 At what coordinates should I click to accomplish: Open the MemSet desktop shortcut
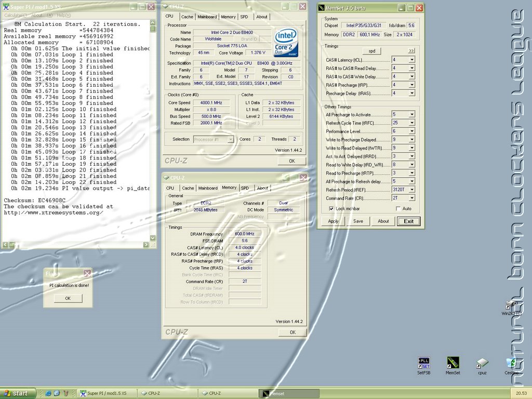tap(453, 365)
